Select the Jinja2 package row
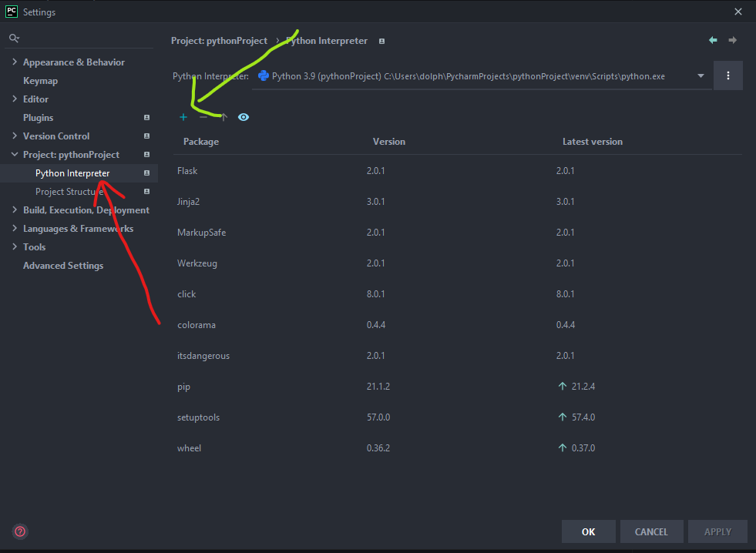 point(457,201)
